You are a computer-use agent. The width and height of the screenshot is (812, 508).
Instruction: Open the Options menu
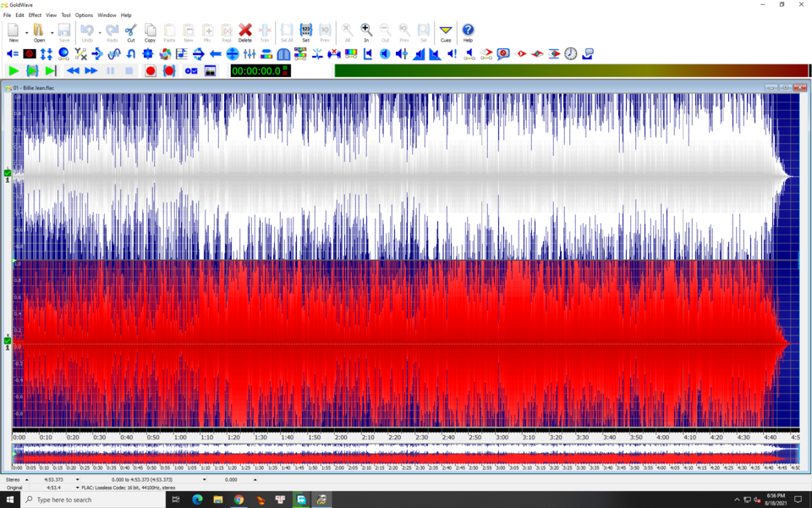[84, 15]
